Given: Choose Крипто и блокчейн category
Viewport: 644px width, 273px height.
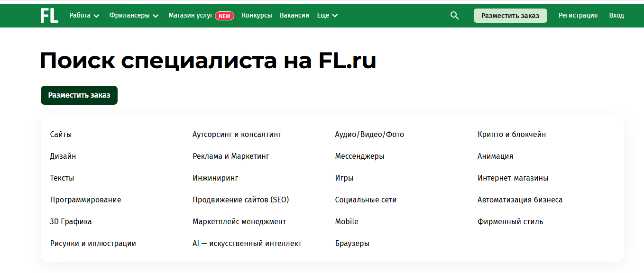Looking at the screenshot, I should pyautogui.click(x=512, y=135).
